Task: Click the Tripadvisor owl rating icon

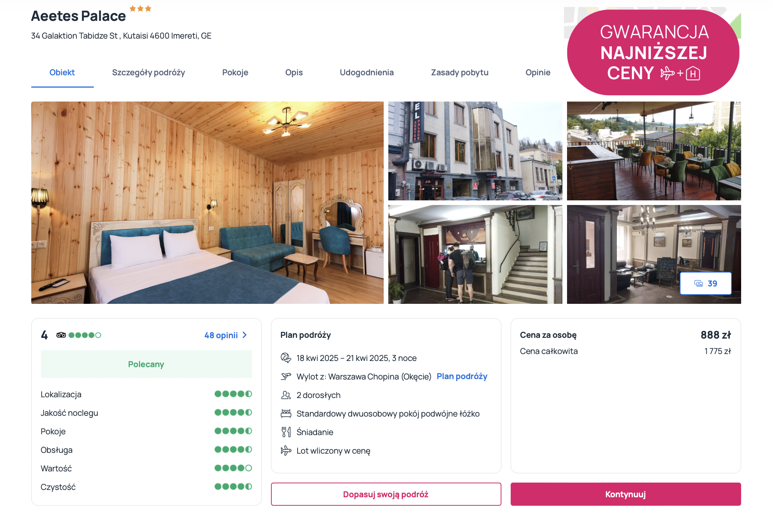Action: click(61, 335)
